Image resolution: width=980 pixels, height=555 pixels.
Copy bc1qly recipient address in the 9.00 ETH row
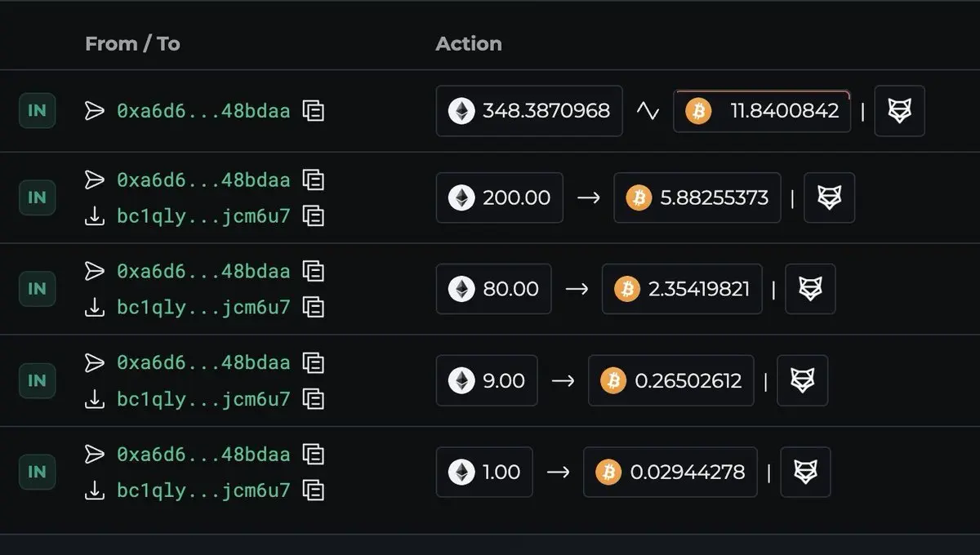314,399
